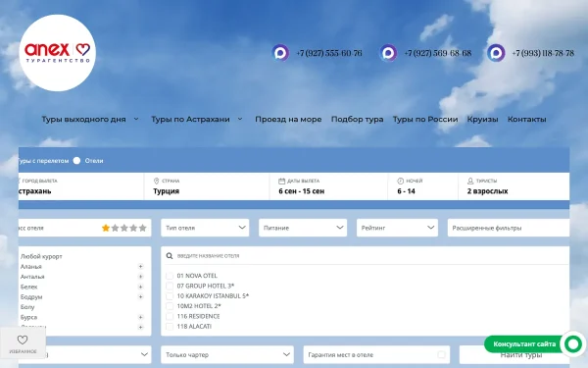Select Туры с перелетом label

(x=43, y=161)
